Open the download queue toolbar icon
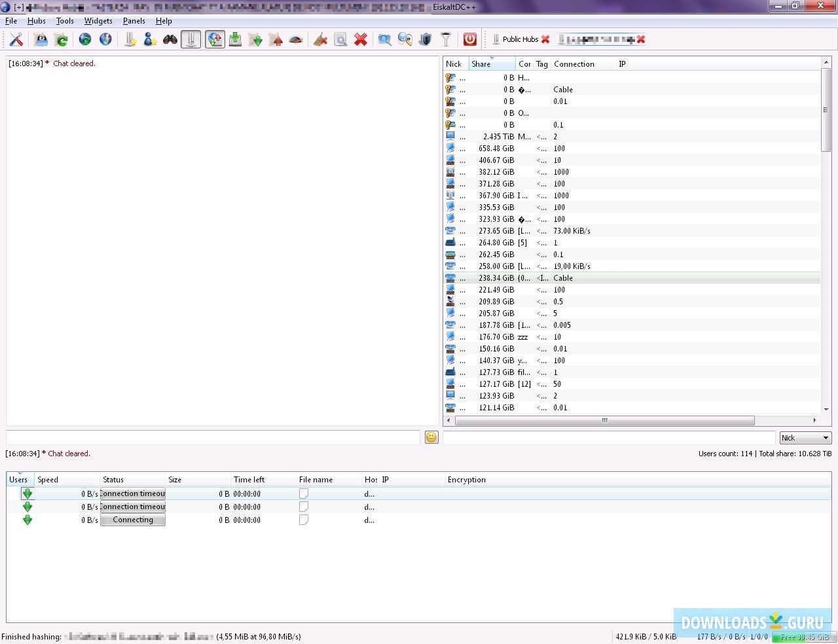The height and width of the screenshot is (644, 838). point(235,39)
